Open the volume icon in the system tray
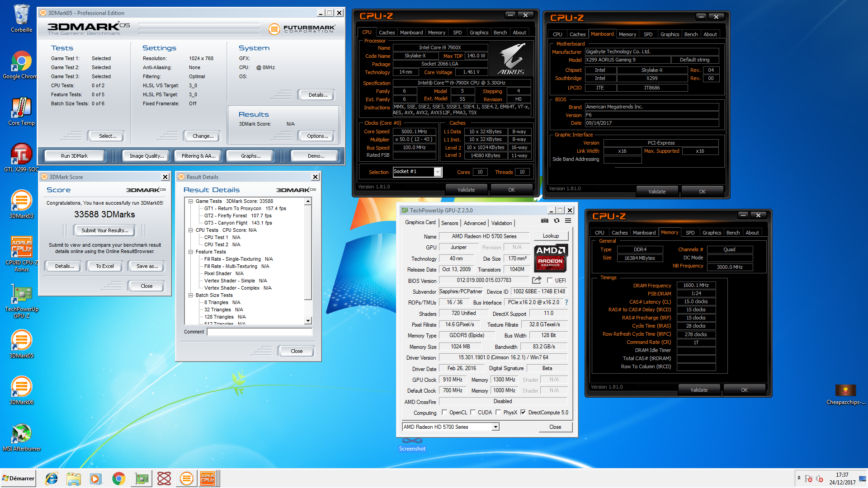Viewport: 868px width, 488px height. [819, 479]
